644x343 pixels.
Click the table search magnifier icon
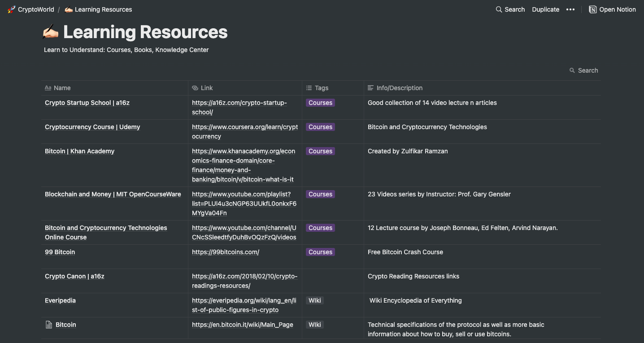[x=572, y=70]
